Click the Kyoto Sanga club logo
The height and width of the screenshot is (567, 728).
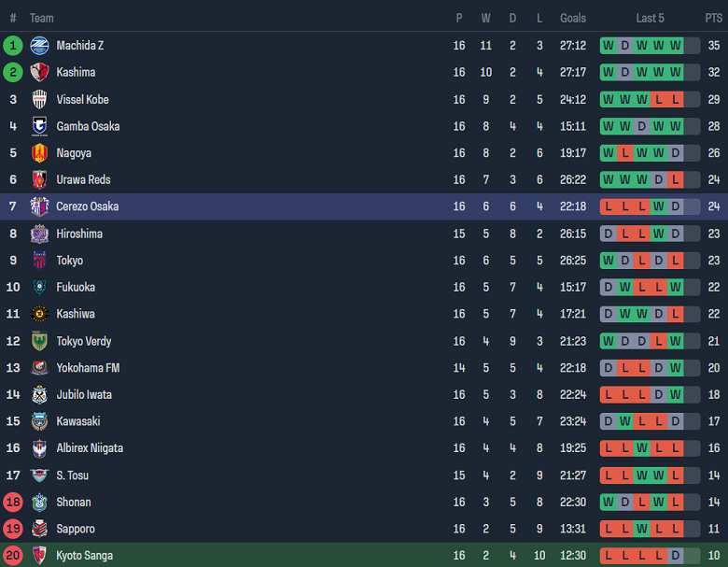click(x=39, y=556)
